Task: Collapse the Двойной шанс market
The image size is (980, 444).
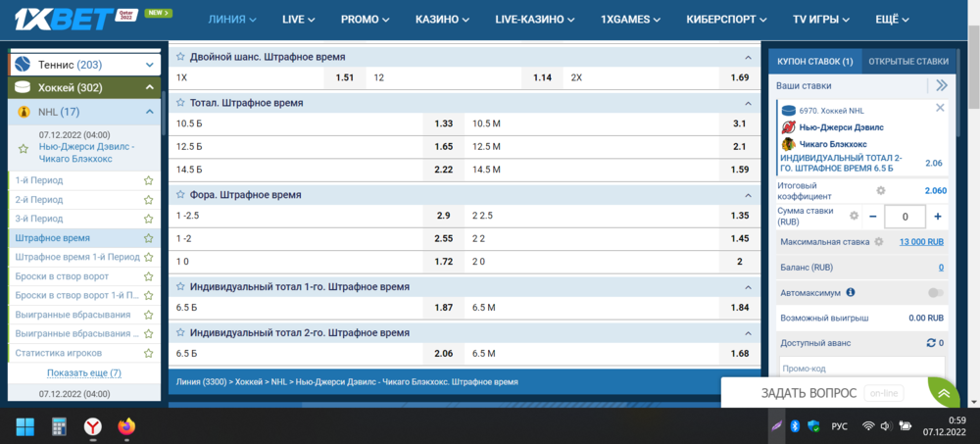Action: point(748,57)
